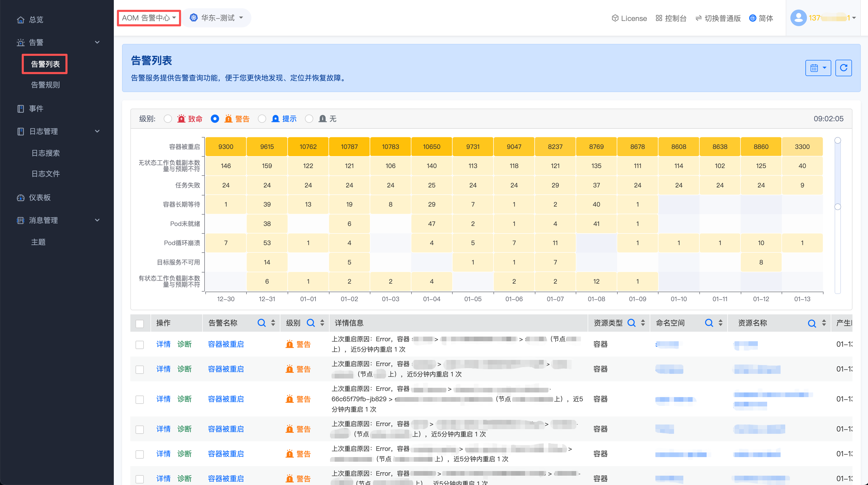The image size is (868, 485).
Task: Open the 华东-测试 cluster dropdown
Action: coord(217,18)
